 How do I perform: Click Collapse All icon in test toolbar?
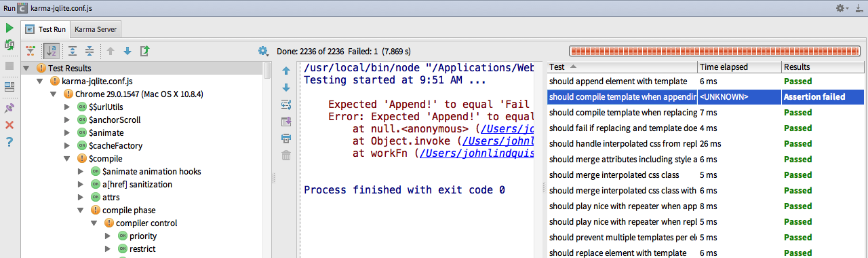[90, 51]
